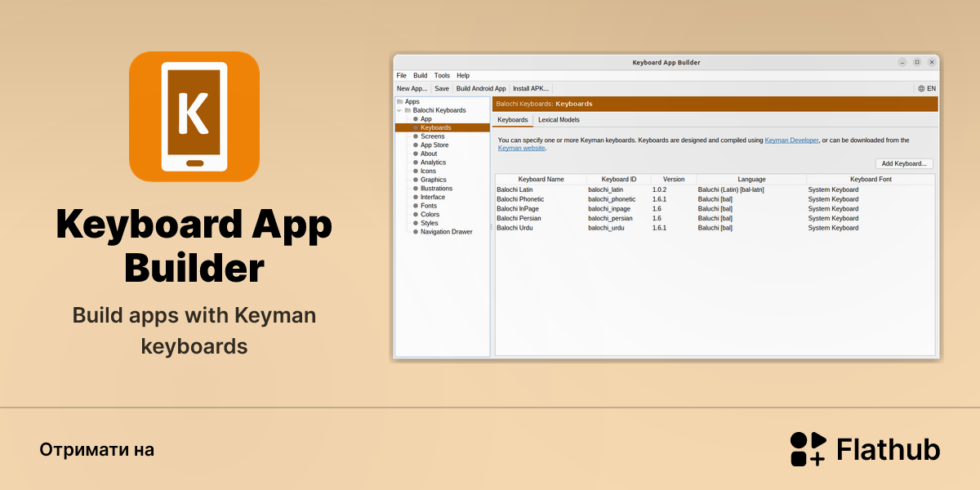Click the Keyboard App Builder app icon
This screenshot has width=980, height=490.
click(x=194, y=117)
